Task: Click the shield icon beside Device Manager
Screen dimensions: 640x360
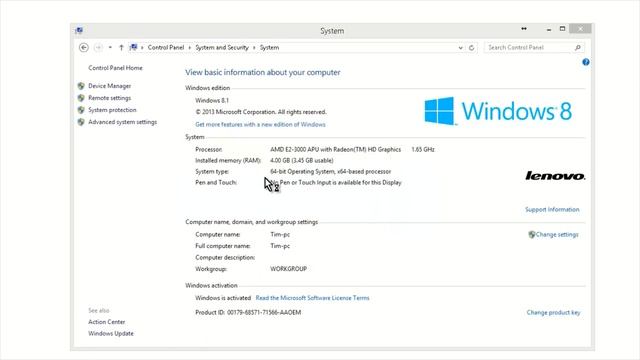Action: [x=81, y=86]
